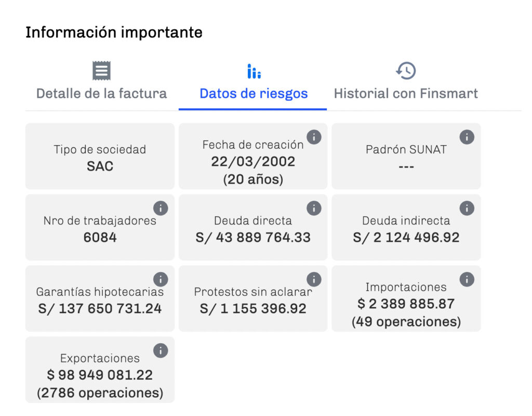Show info for Deuda directa

tap(314, 208)
